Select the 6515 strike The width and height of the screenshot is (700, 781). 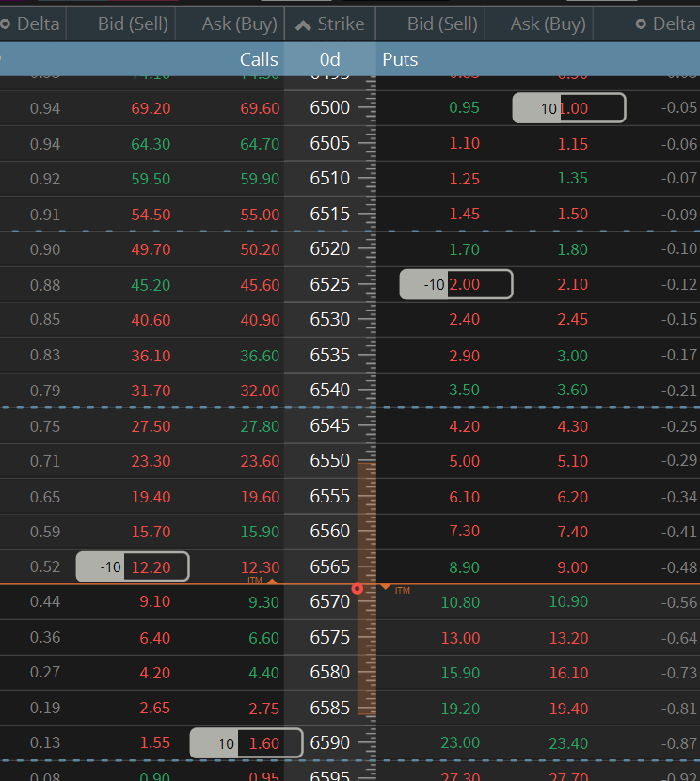tap(329, 215)
